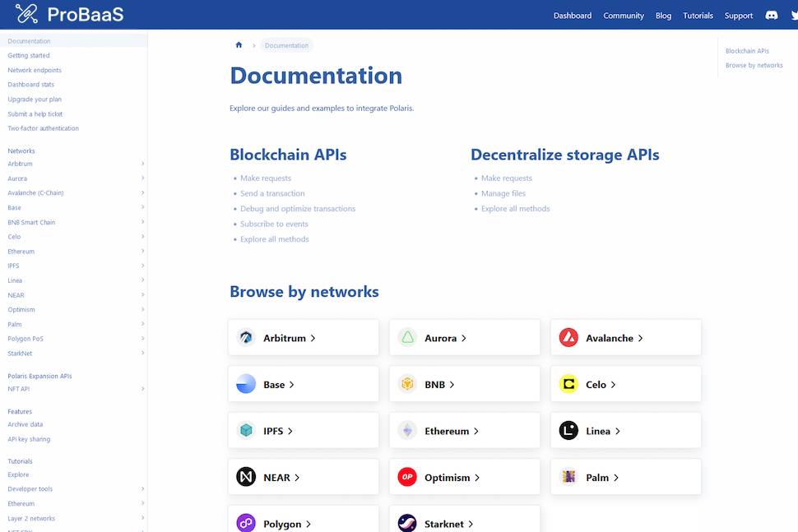Open the Dashboard menu item
The height and width of the screenshot is (532, 798).
click(x=572, y=16)
